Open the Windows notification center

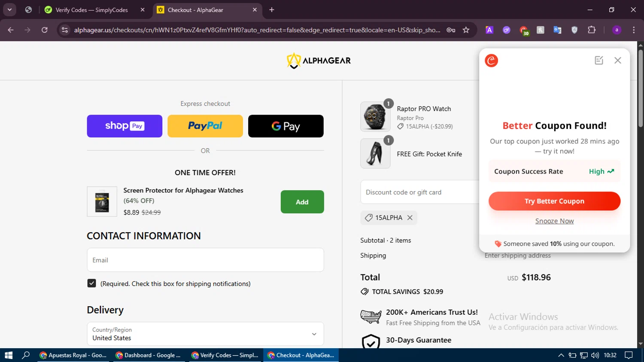point(629,355)
